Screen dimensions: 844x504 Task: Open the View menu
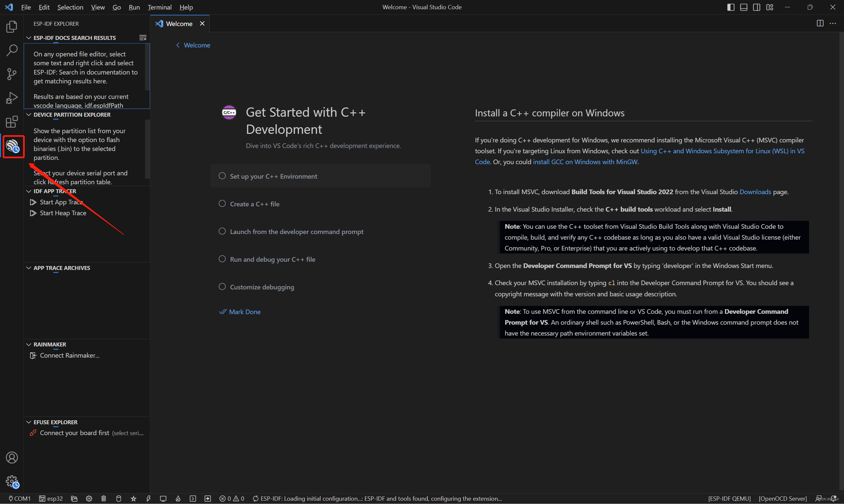(x=98, y=7)
